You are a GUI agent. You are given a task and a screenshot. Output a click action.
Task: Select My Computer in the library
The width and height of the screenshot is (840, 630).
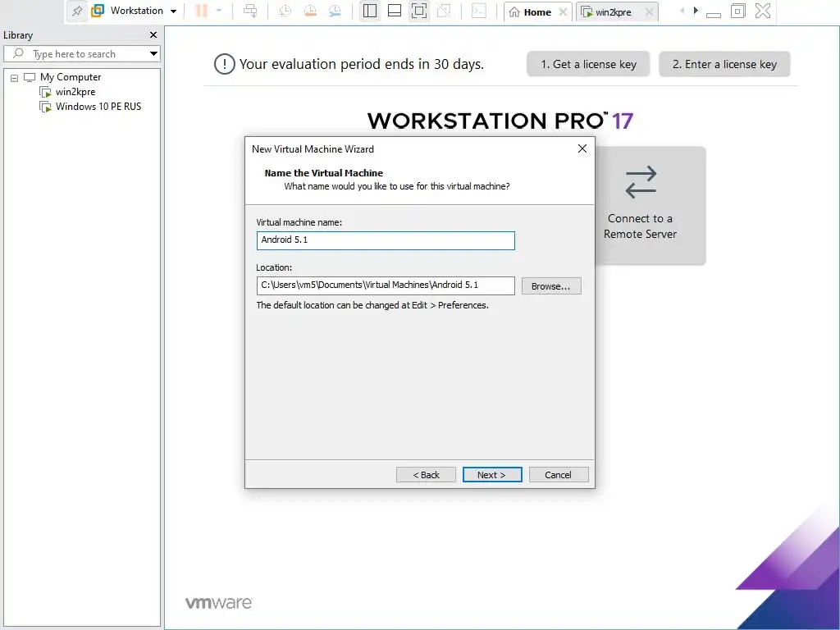pyautogui.click(x=71, y=77)
